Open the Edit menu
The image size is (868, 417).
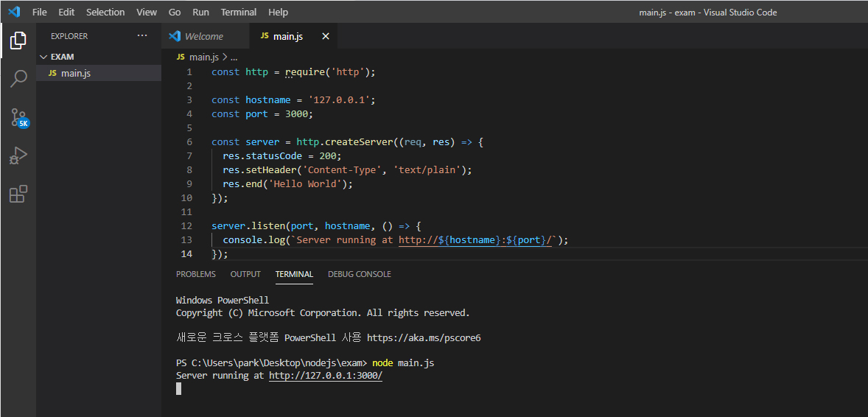(66, 13)
